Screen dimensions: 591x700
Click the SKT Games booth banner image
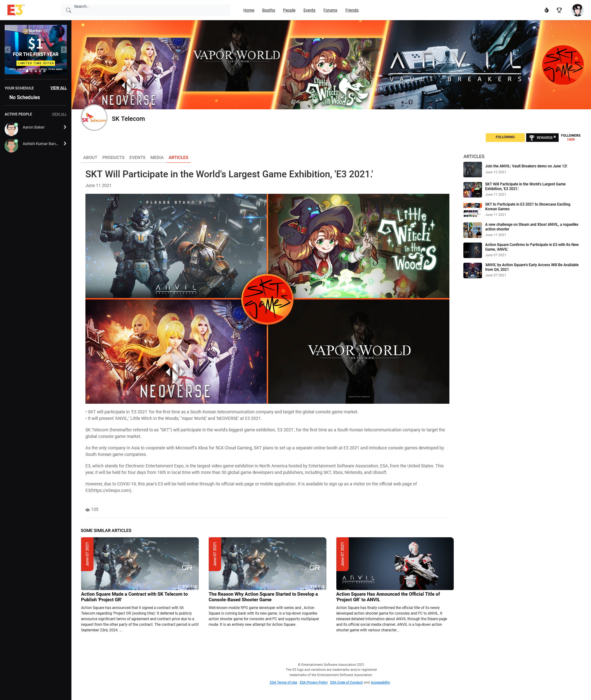coord(331,65)
